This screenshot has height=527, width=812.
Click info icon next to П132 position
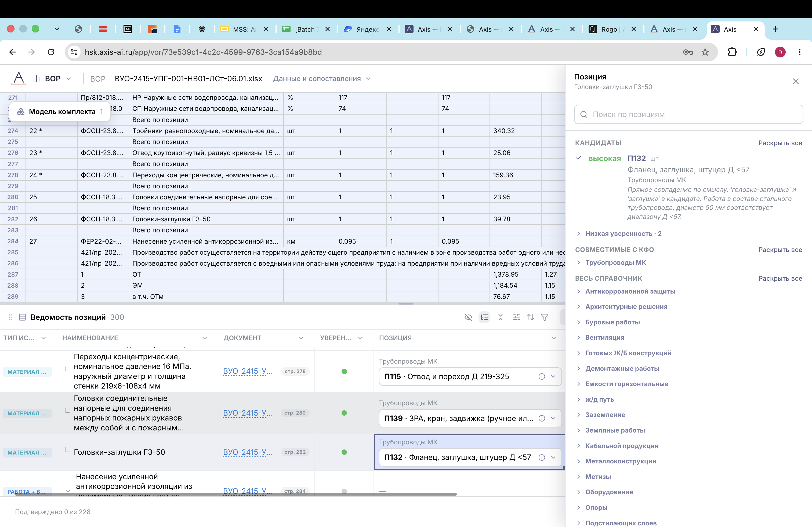542,458
